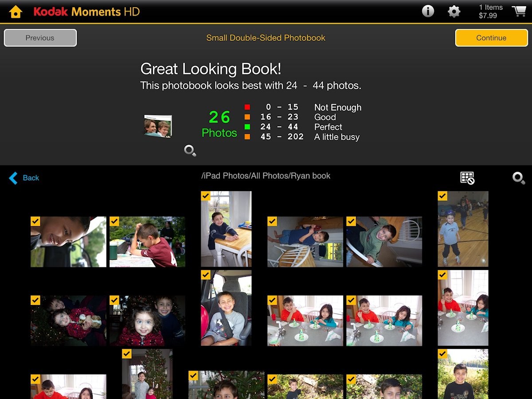The width and height of the screenshot is (532, 399).
Task: Tap magnifier under photobook preview
Action: point(190,151)
